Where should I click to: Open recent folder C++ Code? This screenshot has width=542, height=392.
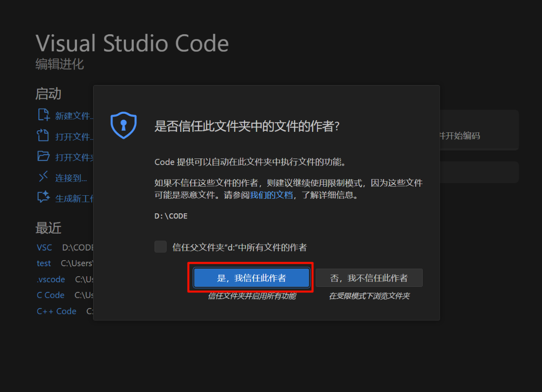click(x=56, y=311)
